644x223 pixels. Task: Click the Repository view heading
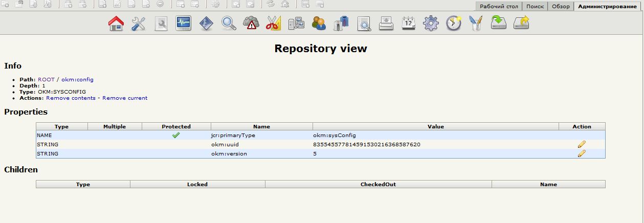coord(321,49)
